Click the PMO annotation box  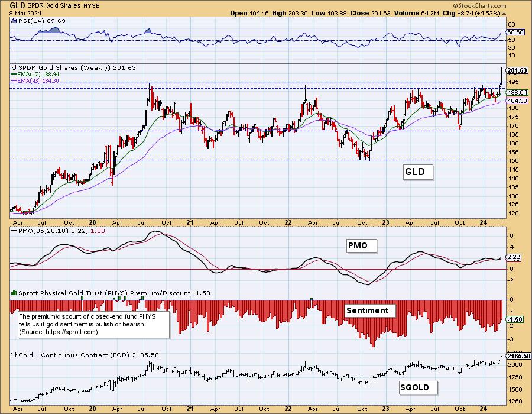[361, 245]
